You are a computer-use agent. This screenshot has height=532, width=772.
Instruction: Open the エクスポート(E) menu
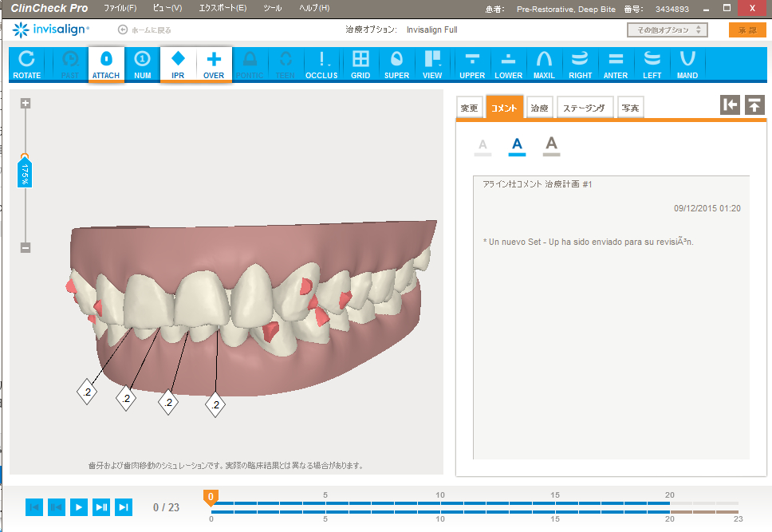tap(223, 8)
